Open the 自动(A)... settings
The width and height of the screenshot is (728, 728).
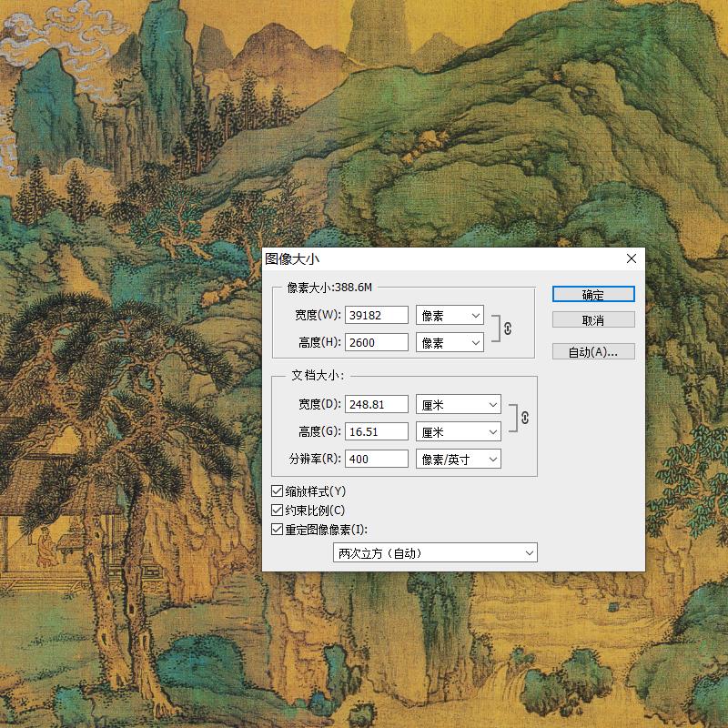[x=593, y=351]
